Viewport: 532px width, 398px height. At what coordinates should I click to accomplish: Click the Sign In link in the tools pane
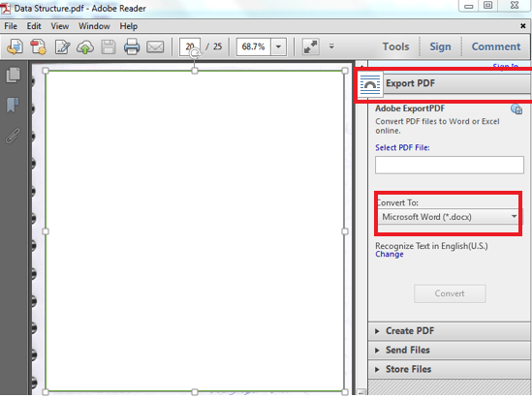click(505, 66)
